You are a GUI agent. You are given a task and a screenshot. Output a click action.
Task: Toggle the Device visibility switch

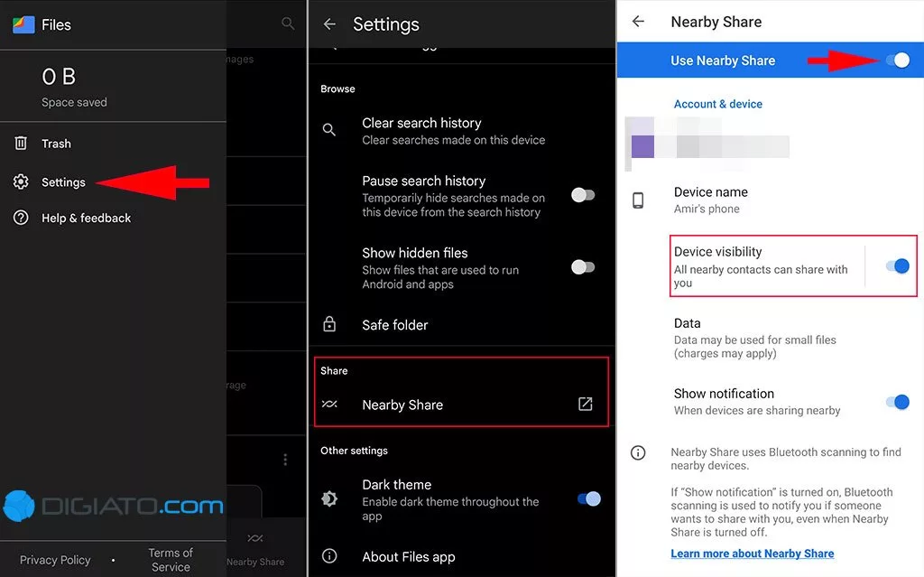click(x=898, y=266)
